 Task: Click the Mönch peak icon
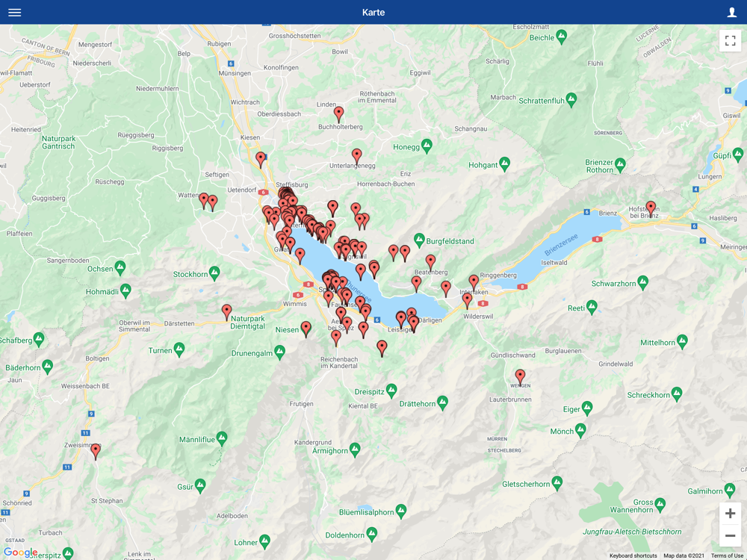[x=580, y=431]
